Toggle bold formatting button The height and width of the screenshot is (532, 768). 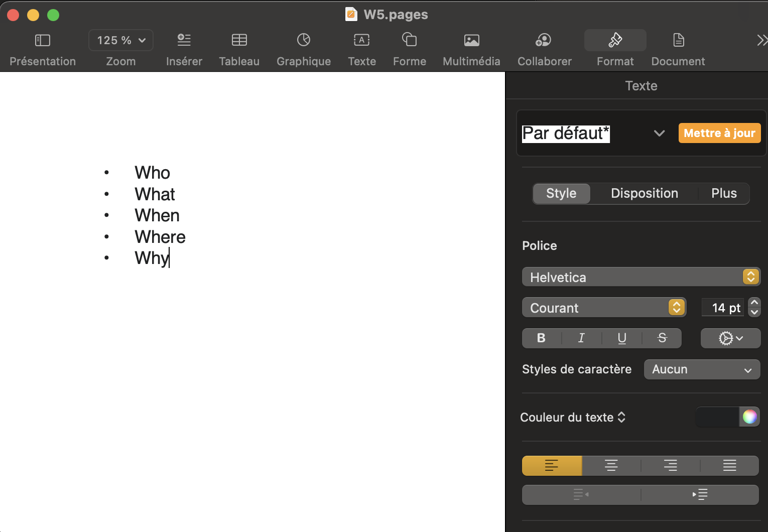coord(541,338)
